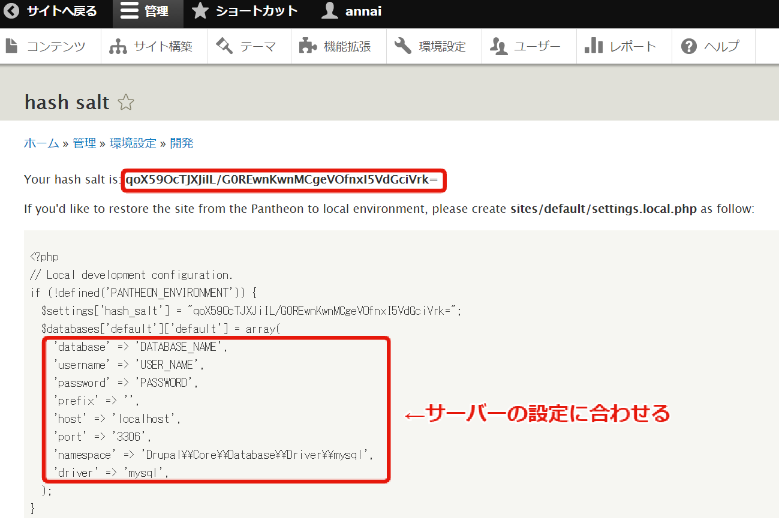This screenshot has height=532, width=779.
Task: Click the テーマ paintbrush icon
Action: (224, 46)
